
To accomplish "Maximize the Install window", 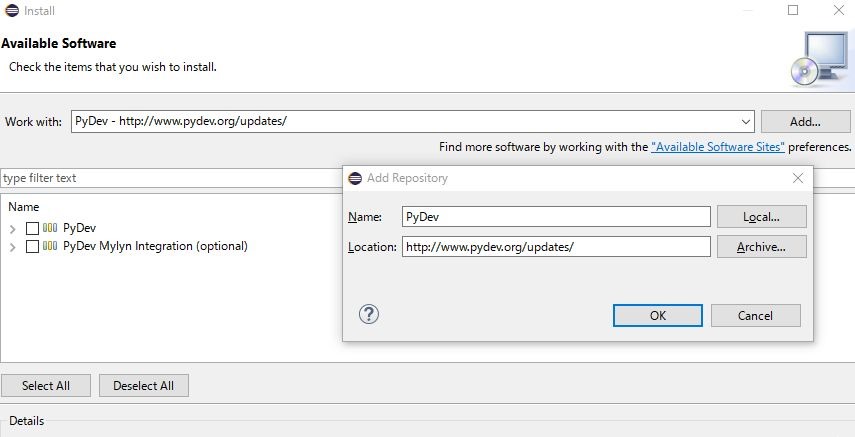I will pyautogui.click(x=793, y=11).
